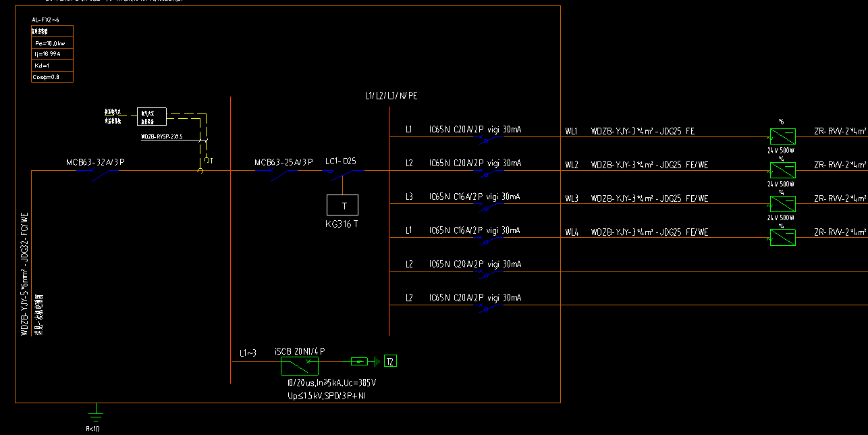Image resolution: width=868 pixels, height=435 pixels.
Task: Select the WL1 circuit number
Action: (571, 131)
